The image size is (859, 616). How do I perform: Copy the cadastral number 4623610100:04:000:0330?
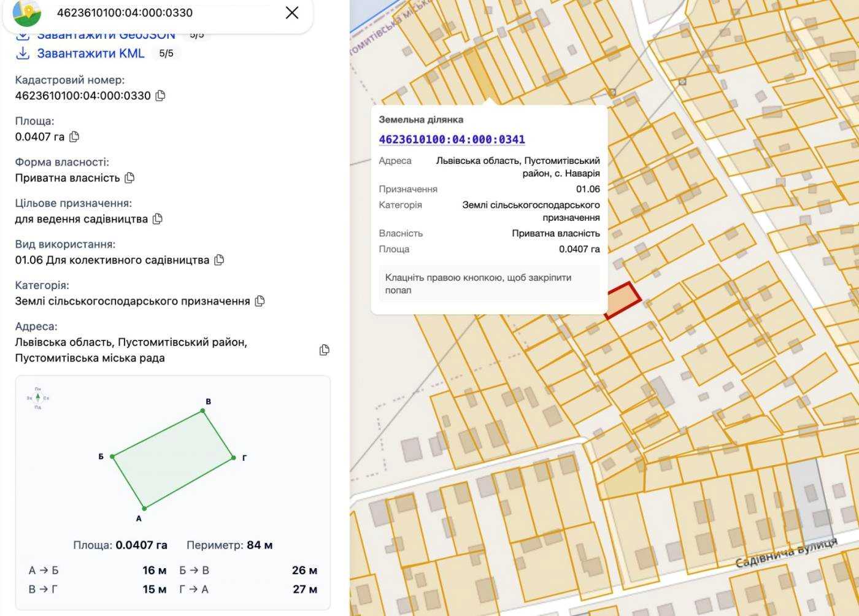pyautogui.click(x=160, y=96)
